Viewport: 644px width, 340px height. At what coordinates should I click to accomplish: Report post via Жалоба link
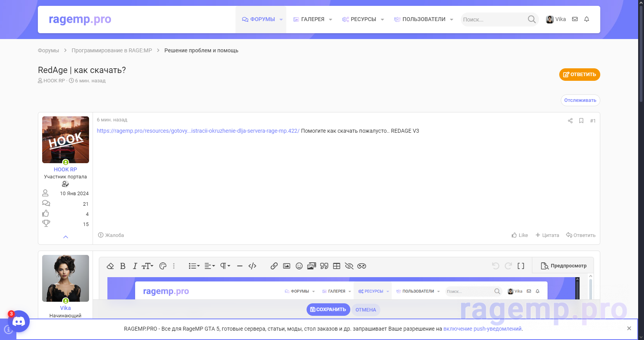(111, 235)
